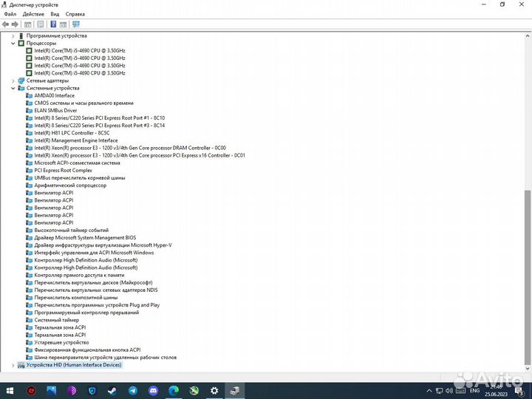Select Перечислитель виртуальных сетевых адаптеров NDIS

click(x=95, y=290)
